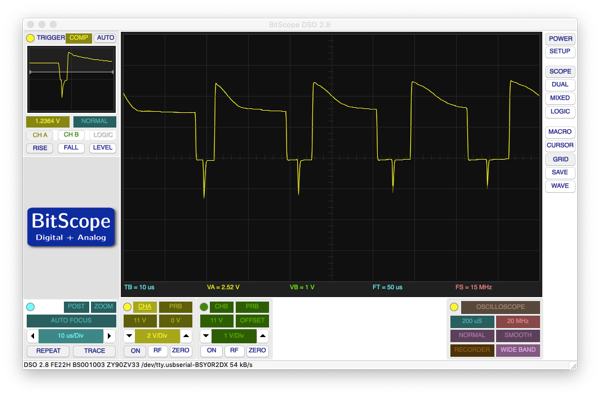Click the trigger waveform preview thumbnail
The image size is (600, 397).
[71, 79]
